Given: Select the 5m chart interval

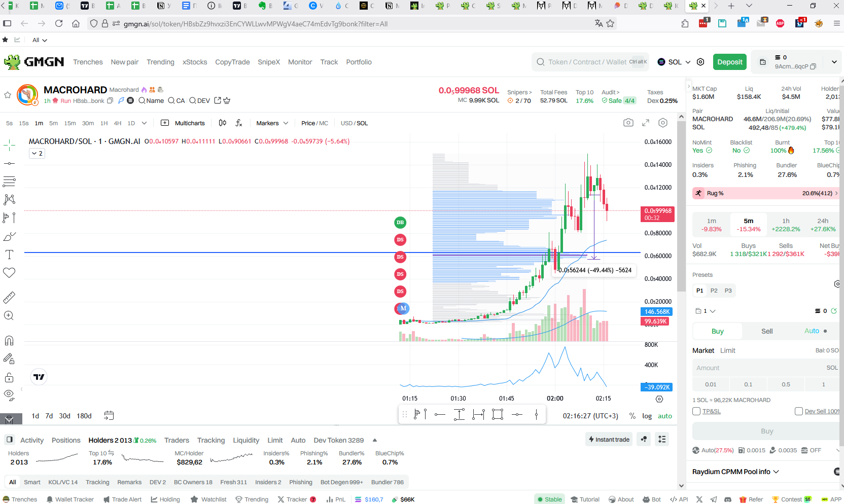Looking at the screenshot, I should tap(53, 123).
